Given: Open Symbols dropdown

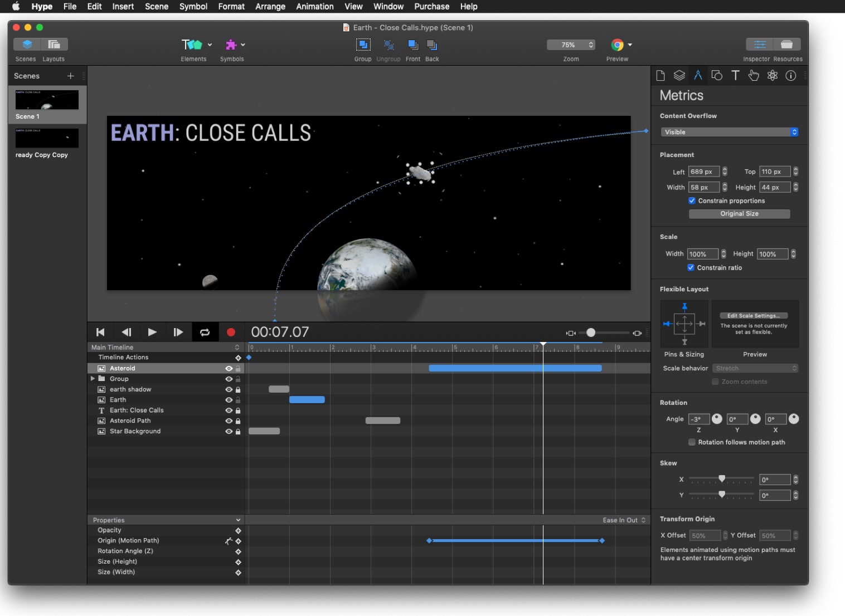Looking at the screenshot, I should [x=242, y=45].
